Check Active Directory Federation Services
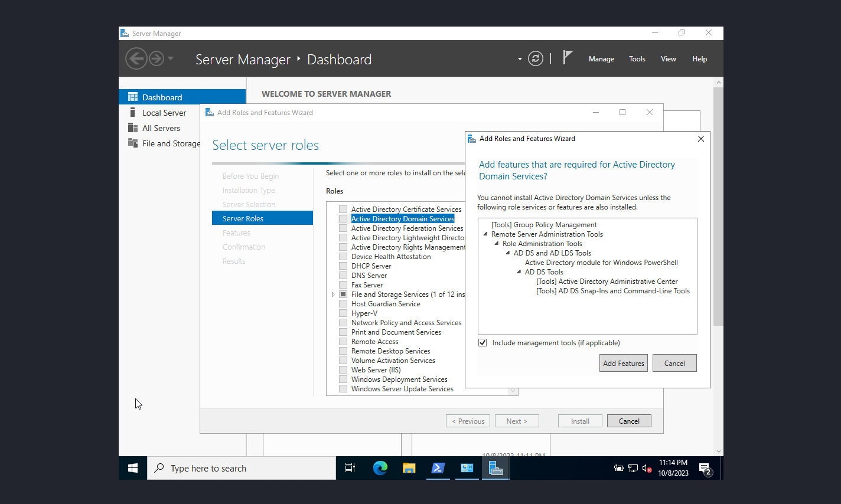The image size is (841, 504). 343,228
